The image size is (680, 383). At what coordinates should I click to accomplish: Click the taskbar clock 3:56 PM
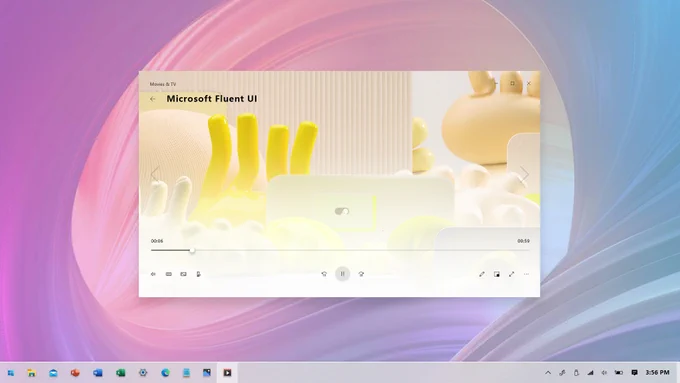[x=657, y=373]
